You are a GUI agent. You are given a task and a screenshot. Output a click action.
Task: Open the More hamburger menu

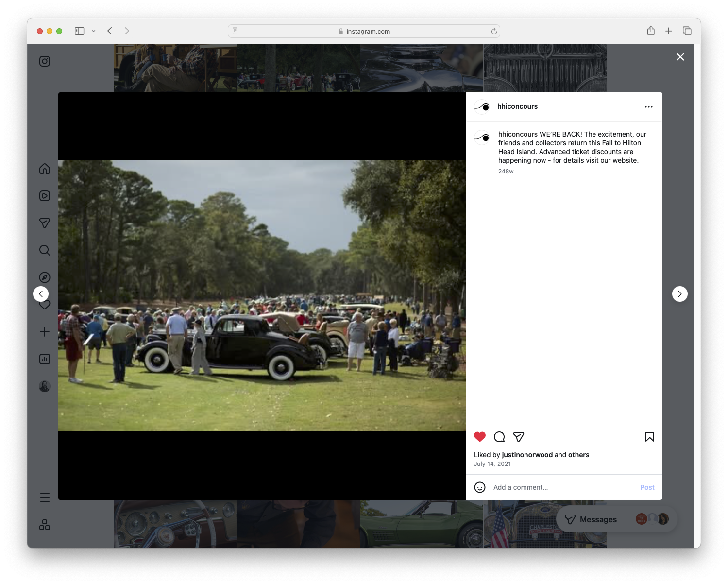coord(44,498)
